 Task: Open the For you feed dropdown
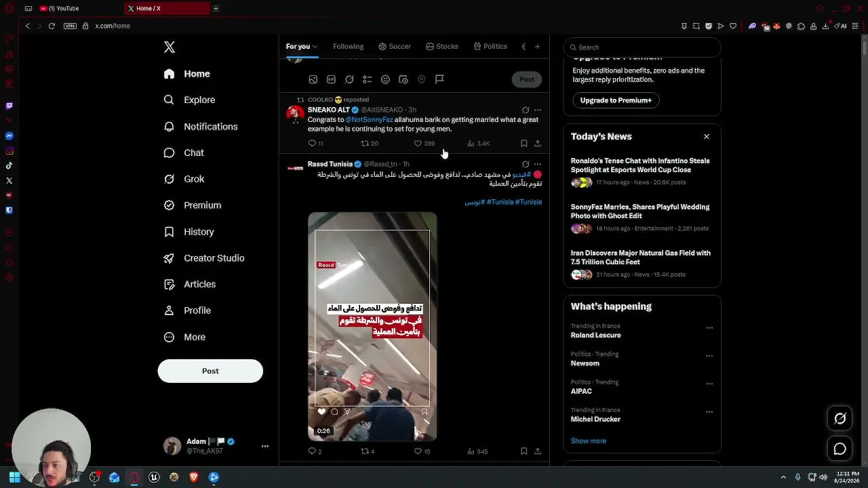302,47
